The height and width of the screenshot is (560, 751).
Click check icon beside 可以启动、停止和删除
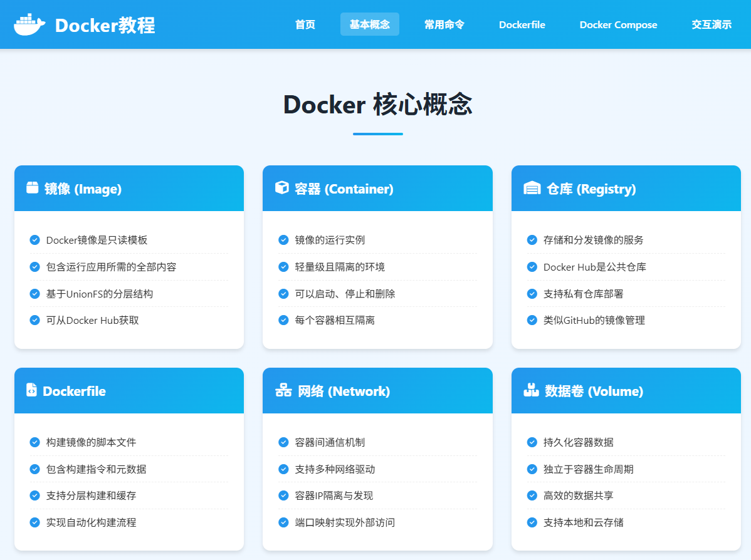tap(283, 293)
